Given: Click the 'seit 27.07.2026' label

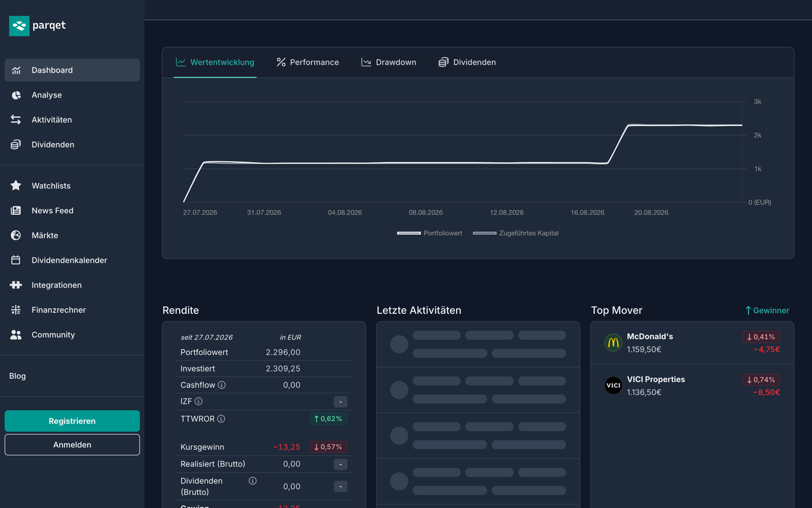Looking at the screenshot, I should click(207, 337).
